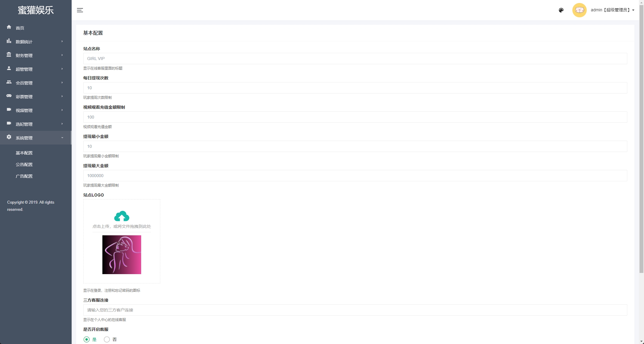The height and width of the screenshot is (344, 644).
Task: Click the hamburger menu toggle button
Action: point(80,10)
